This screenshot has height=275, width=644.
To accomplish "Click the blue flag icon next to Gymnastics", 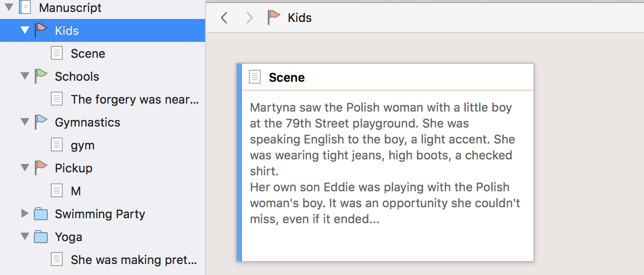I will [x=41, y=122].
